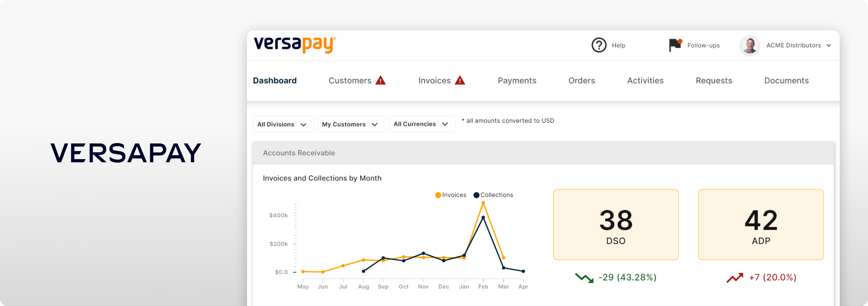
Task: Toggle the Collections series in chart legend
Action: pyautogui.click(x=493, y=195)
